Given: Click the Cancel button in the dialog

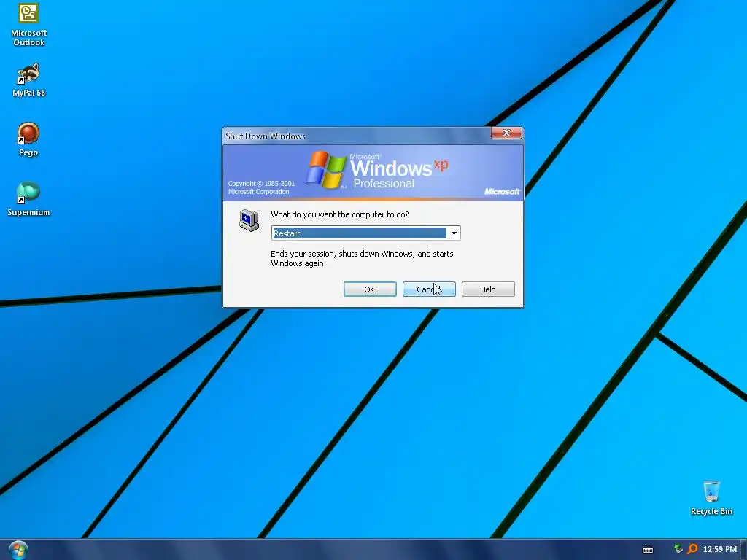Looking at the screenshot, I should 429,289.
